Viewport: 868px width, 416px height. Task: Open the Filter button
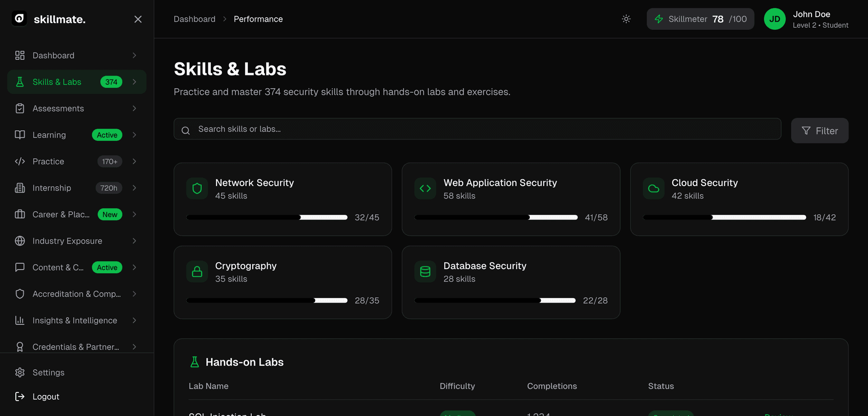pos(820,131)
